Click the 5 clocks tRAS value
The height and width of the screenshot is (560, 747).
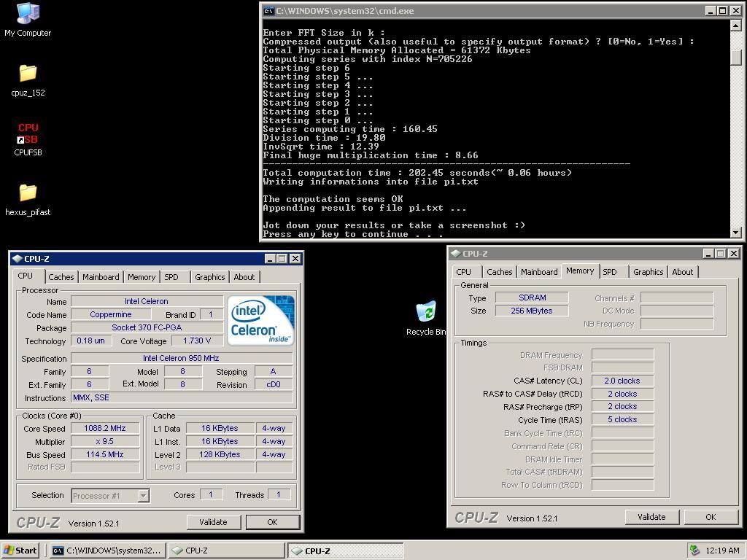tap(622, 419)
